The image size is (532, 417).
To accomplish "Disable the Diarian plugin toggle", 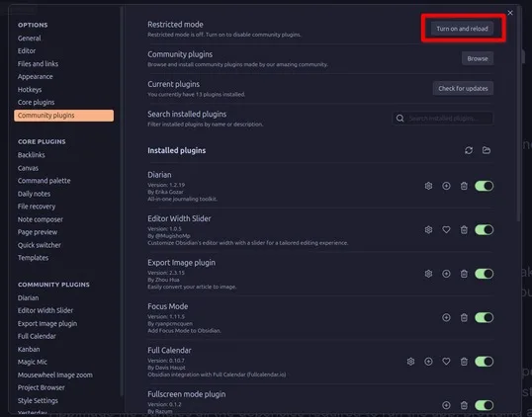I will (x=485, y=186).
